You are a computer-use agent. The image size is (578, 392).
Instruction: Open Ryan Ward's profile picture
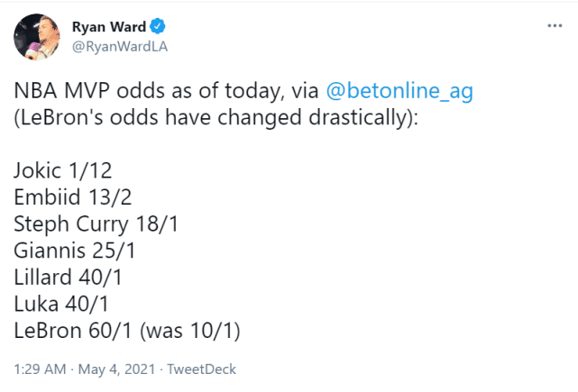32,35
